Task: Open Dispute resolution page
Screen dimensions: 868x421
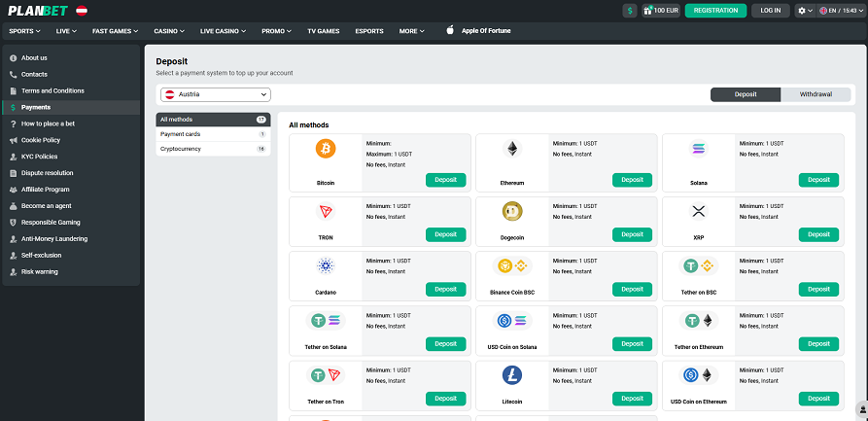Action: click(x=71, y=173)
